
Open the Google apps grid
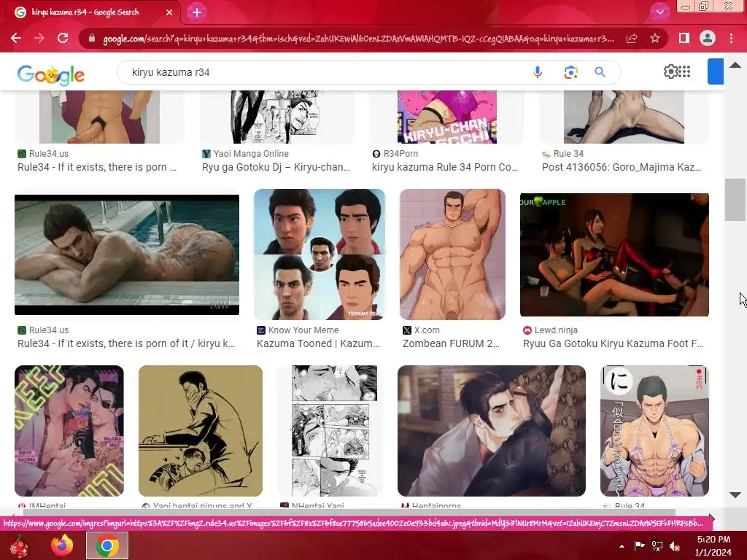pos(684,71)
